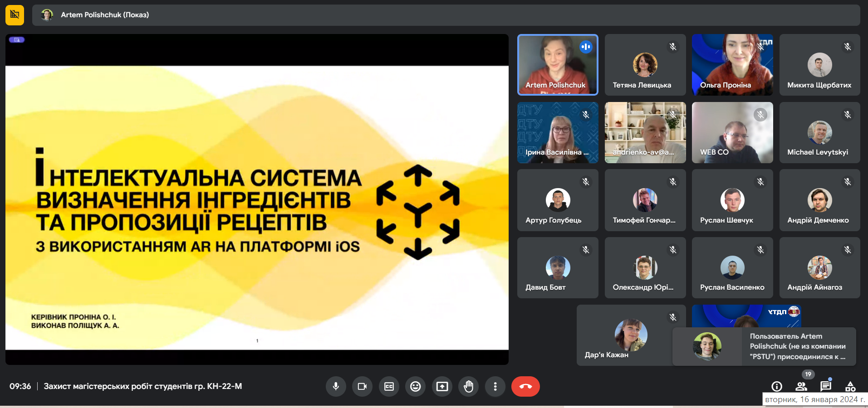Click the yellow presentation icon in the top bar
Image resolution: width=868 pixels, height=408 pixels.
pos(15,15)
